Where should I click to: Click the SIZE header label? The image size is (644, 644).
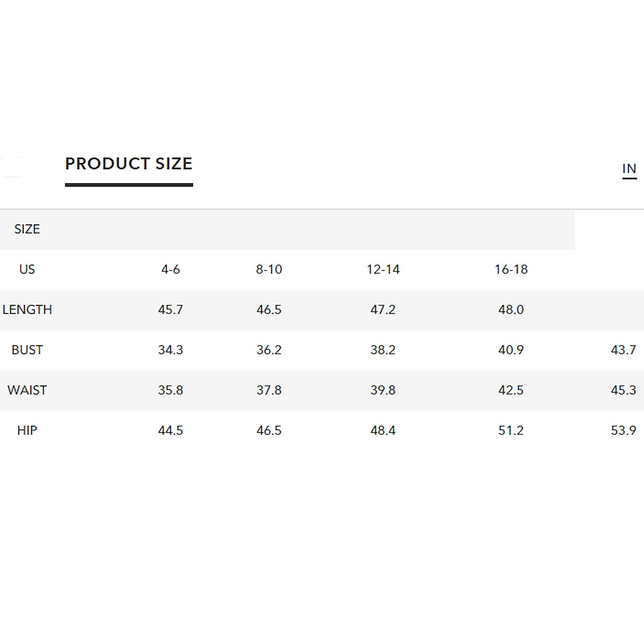[27, 229]
